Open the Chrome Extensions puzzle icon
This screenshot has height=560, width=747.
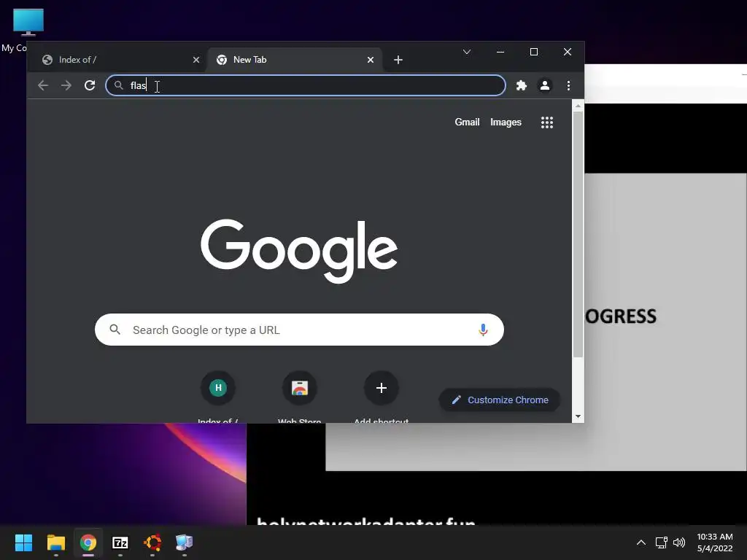522,85
